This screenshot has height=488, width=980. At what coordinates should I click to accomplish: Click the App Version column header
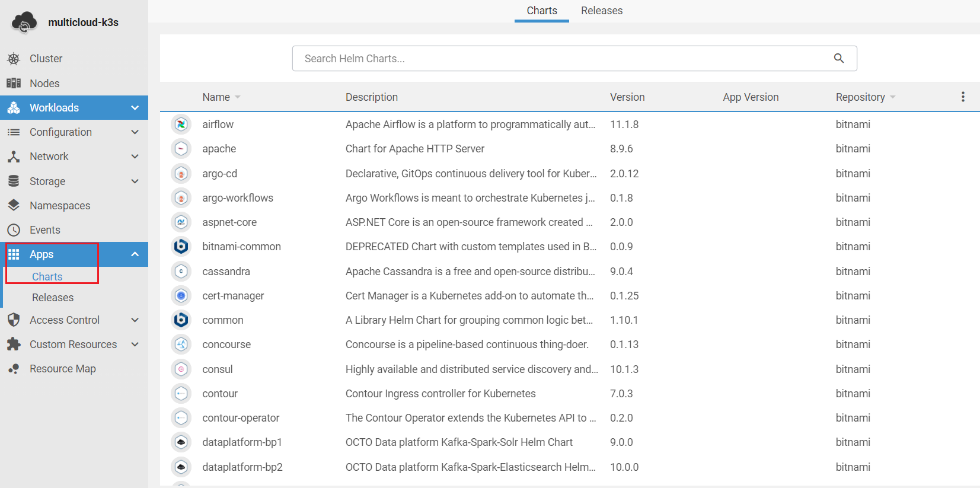click(x=751, y=97)
